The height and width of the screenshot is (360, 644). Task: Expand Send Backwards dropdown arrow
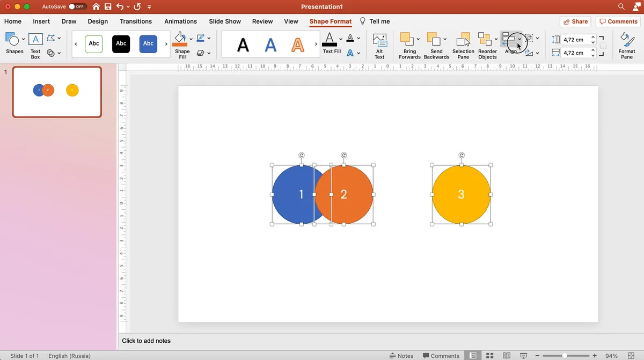coord(445,39)
